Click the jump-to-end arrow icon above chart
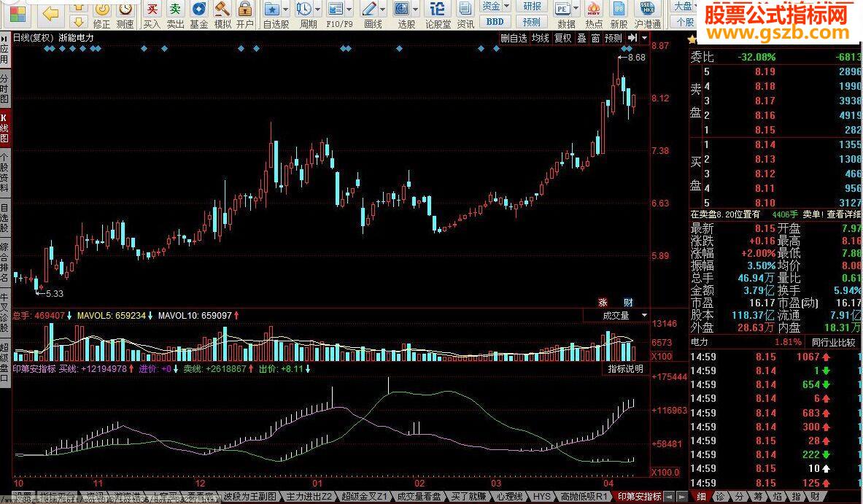This screenshot has height=504, width=863. (x=632, y=38)
